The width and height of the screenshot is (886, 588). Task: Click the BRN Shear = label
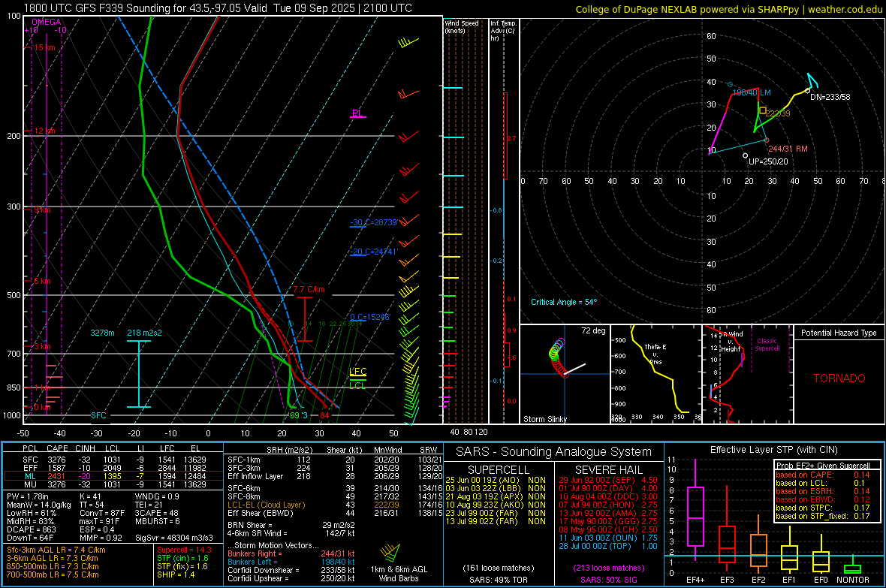coord(250,525)
